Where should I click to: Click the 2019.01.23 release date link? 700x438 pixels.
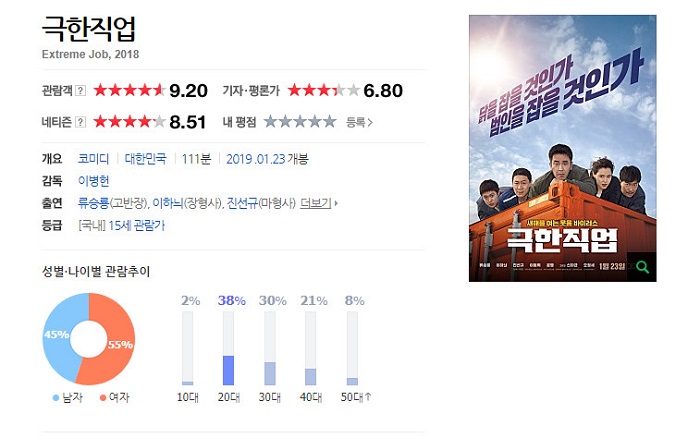[x=255, y=159]
